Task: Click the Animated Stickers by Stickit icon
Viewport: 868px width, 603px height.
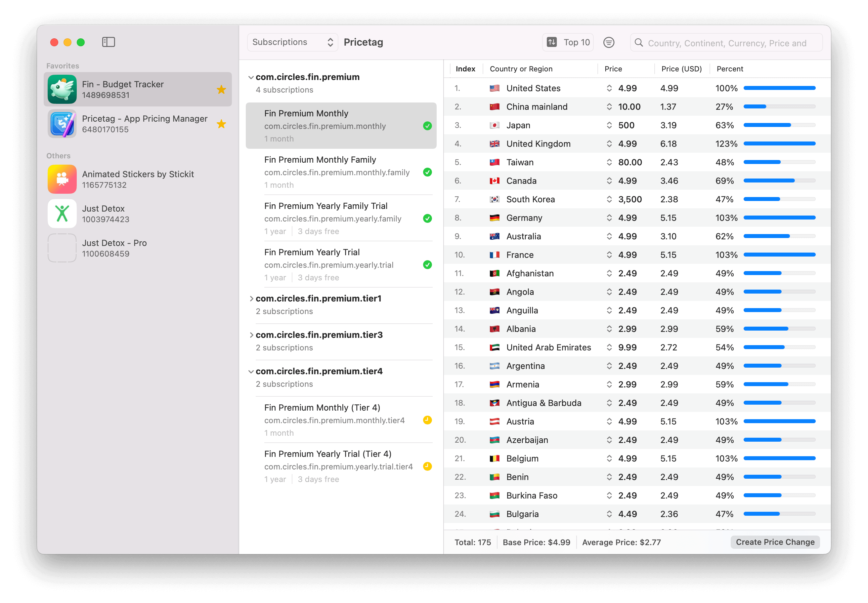Action: [x=62, y=179]
